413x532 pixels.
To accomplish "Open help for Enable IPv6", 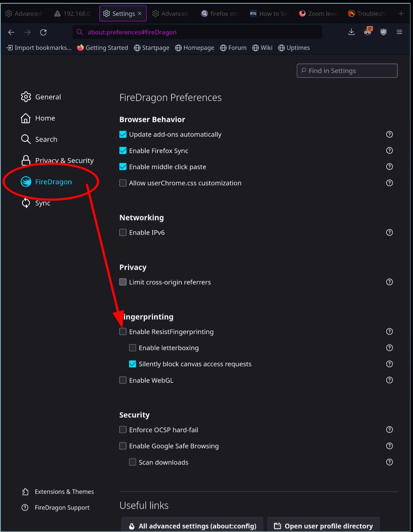I will [389, 232].
